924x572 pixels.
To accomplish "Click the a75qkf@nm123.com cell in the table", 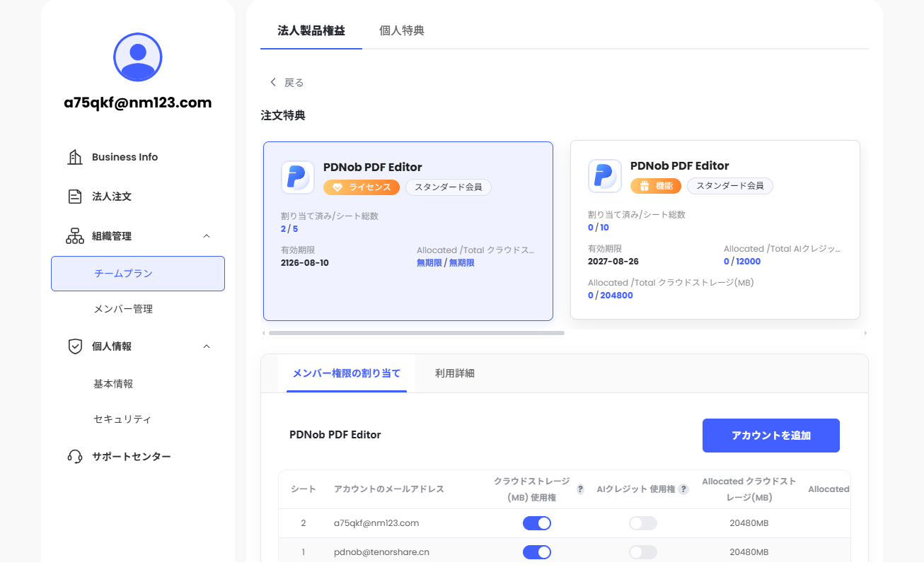I will point(376,523).
